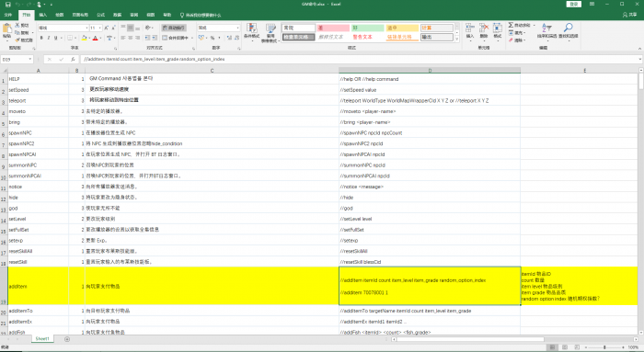Click the percent style icon
Viewport: 644px width, 352px height.
pyautogui.click(x=213, y=38)
